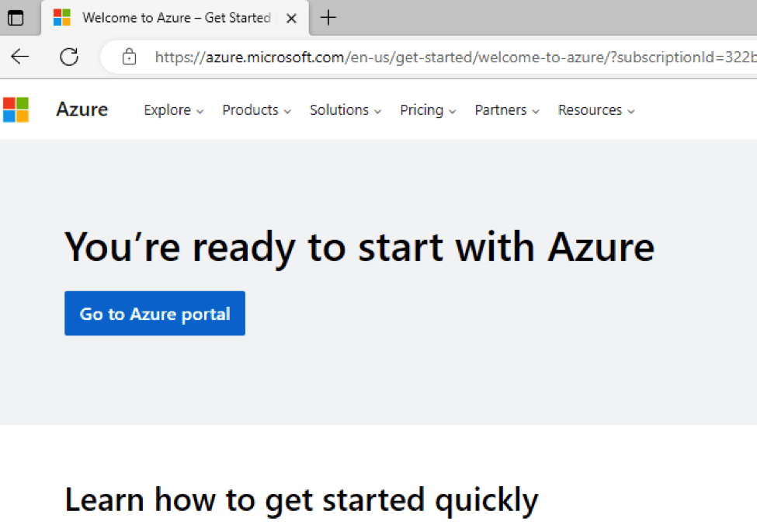Viewport: 757px width, 532px height.
Task: Expand the Explore dropdown
Action: [173, 110]
